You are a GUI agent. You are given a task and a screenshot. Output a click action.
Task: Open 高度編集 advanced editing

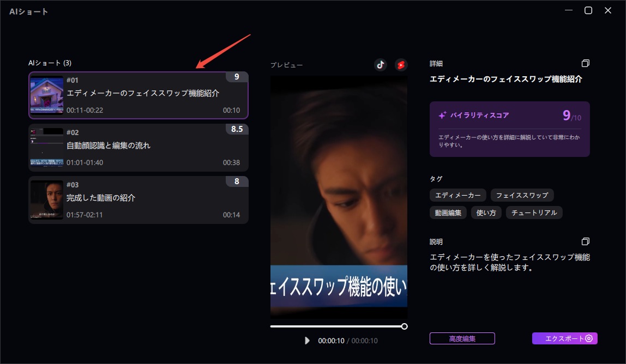point(462,338)
